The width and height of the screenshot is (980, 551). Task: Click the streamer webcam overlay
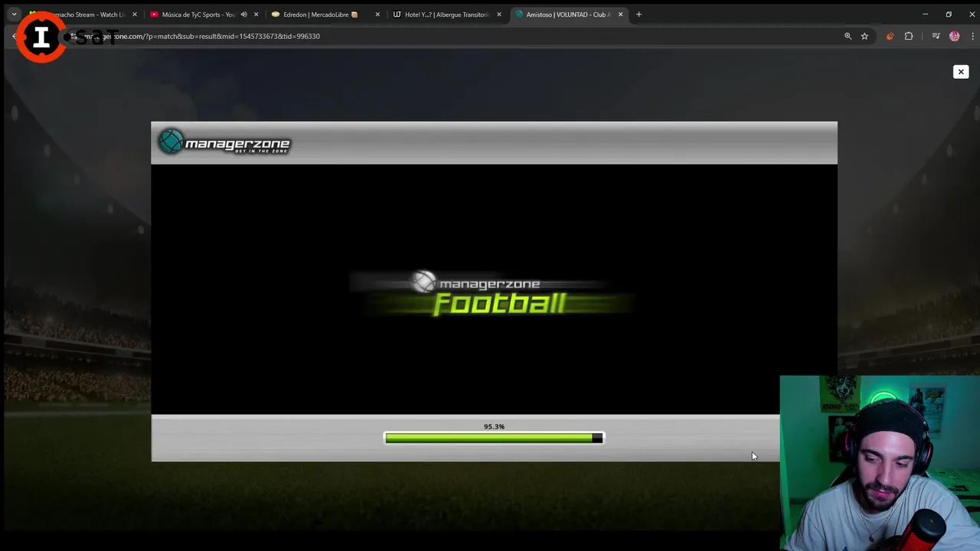tap(880, 463)
